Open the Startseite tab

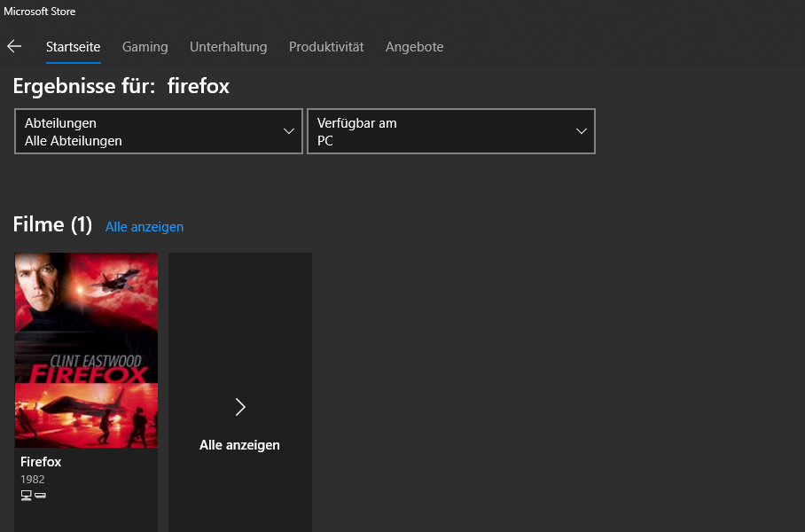[73, 47]
